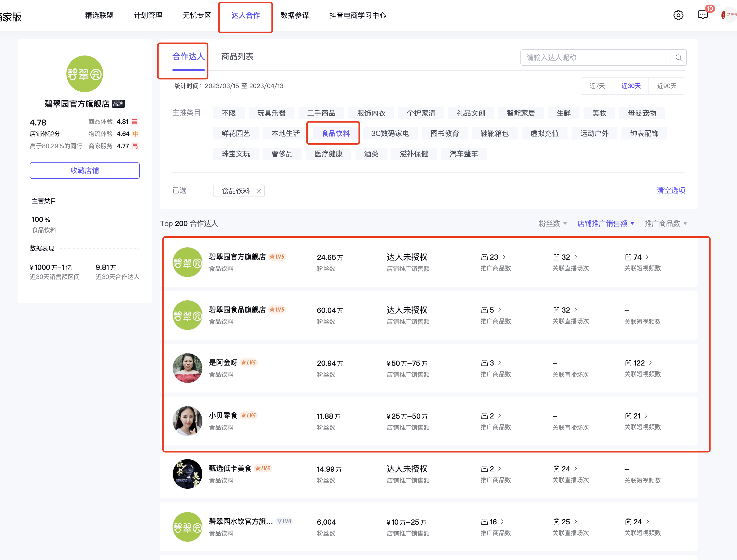Click LV5 badge next to 小贝零食
The width and height of the screenshot is (737, 560).
(x=249, y=416)
